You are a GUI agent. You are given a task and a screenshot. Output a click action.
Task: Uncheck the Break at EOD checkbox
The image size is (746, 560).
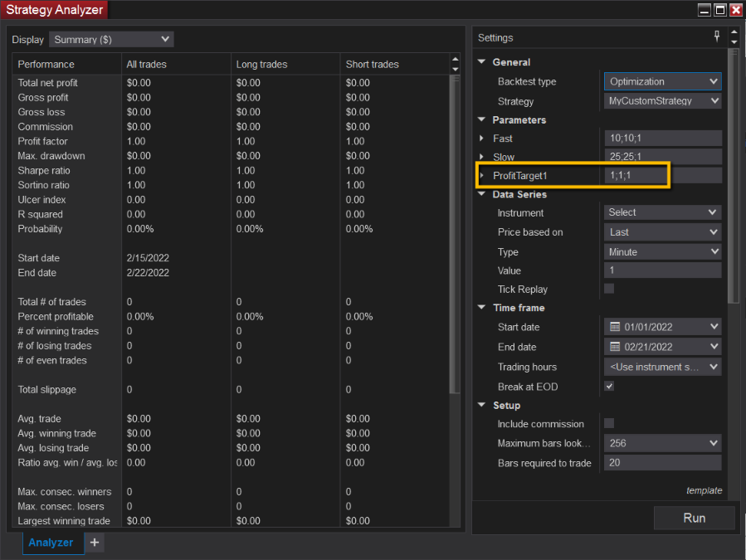point(609,386)
